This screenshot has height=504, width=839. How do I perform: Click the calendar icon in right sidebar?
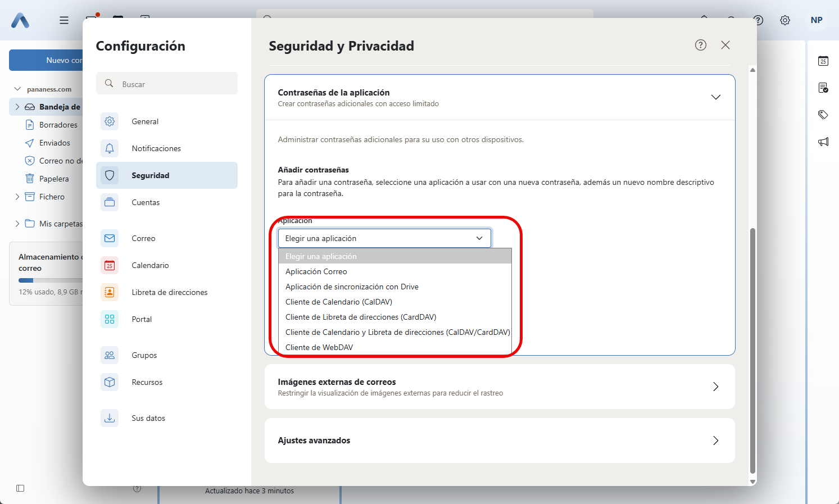coord(823,61)
